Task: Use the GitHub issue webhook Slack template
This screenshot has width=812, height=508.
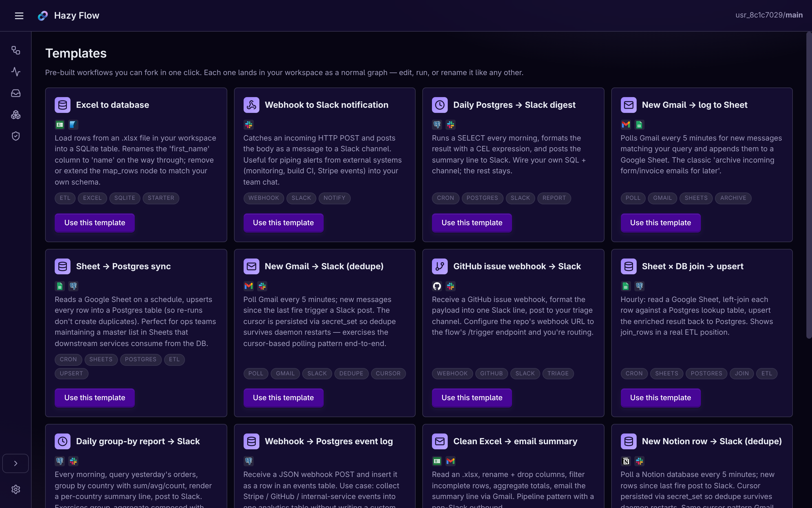Action: click(x=472, y=398)
